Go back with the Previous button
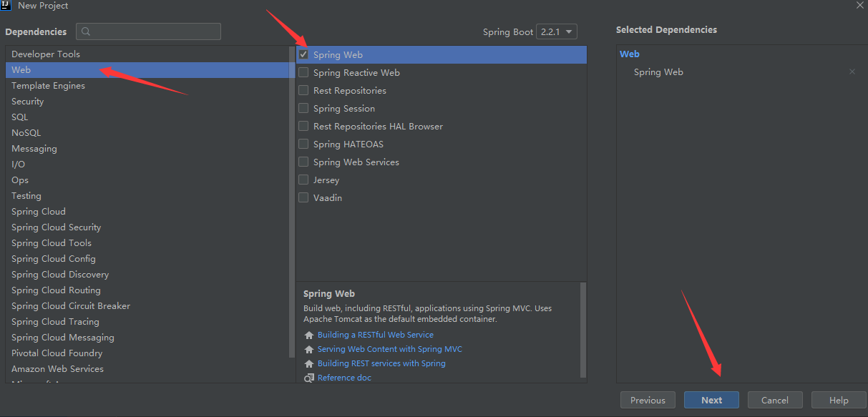This screenshot has height=417, width=868. point(648,400)
